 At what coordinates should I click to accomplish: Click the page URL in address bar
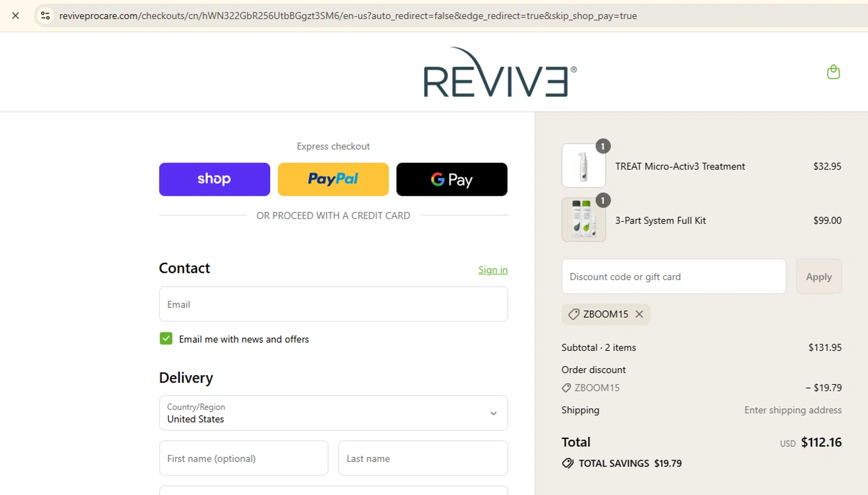348,16
